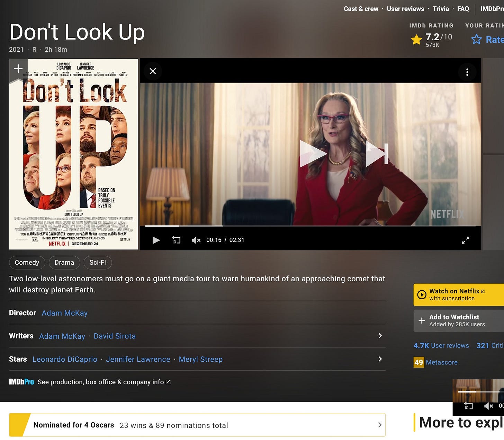Close the trailer video player

[153, 71]
